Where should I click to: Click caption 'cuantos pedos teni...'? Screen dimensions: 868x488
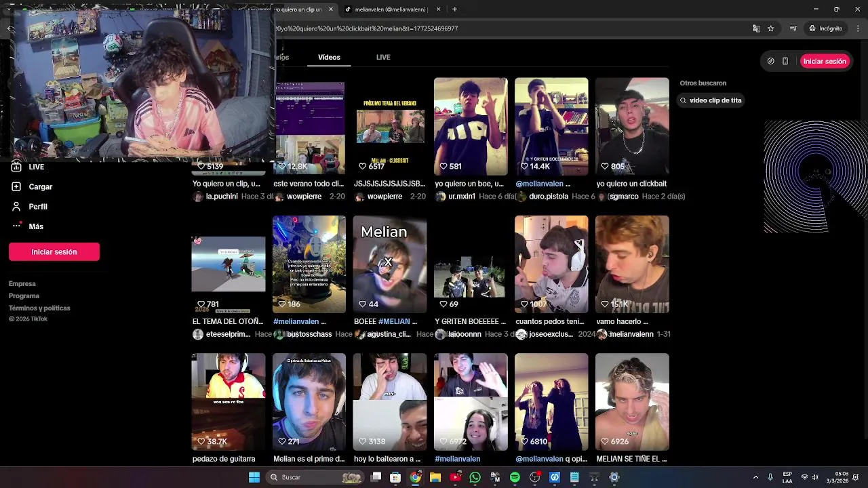[x=549, y=322]
